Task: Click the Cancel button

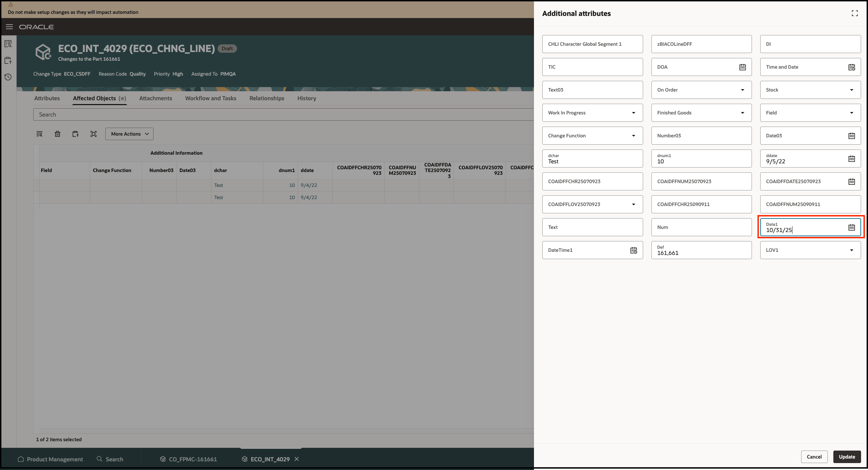Action: (814, 457)
